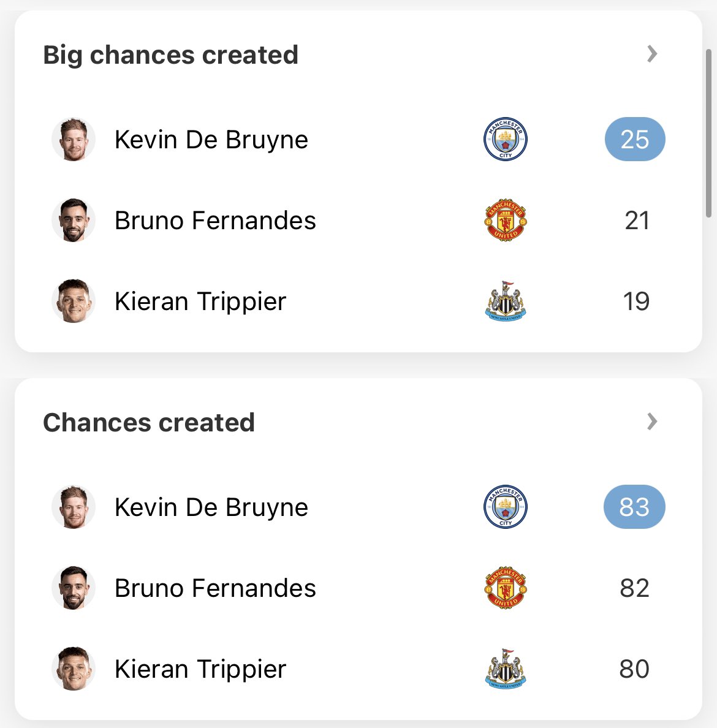The width and height of the screenshot is (717, 728).
Task: Open Kieran Trippier's avatar in Chances created
Action: (x=74, y=669)
